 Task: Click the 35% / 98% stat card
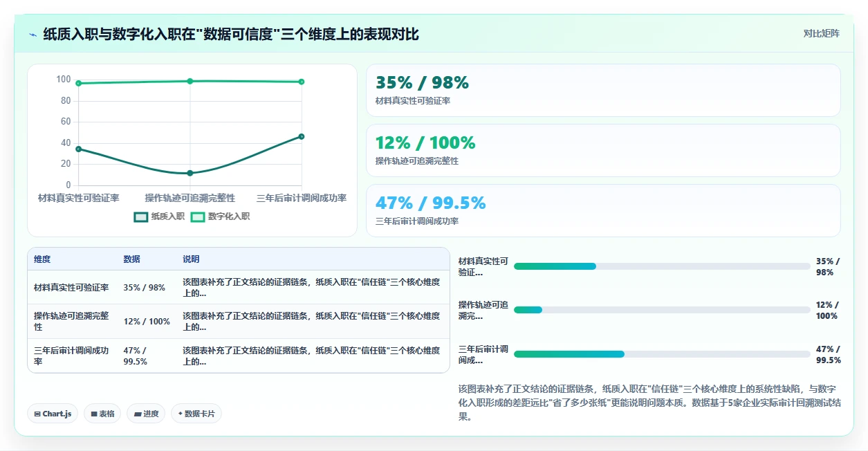coord(603,91)
